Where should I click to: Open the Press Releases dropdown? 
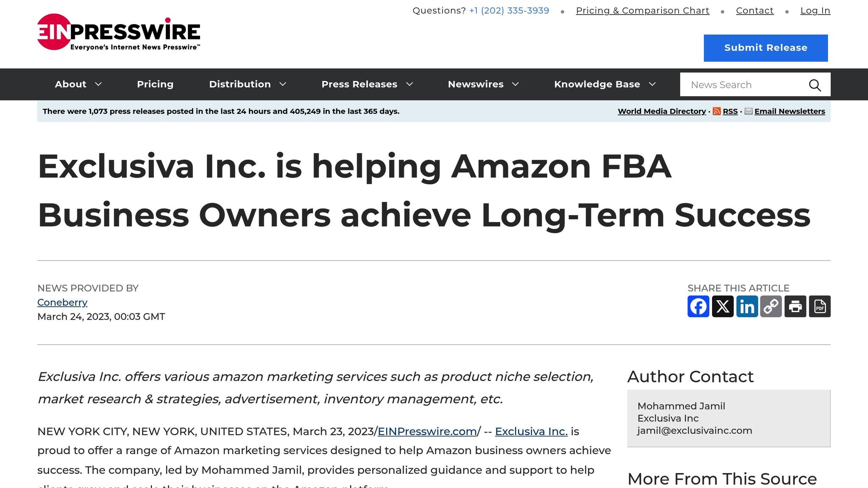(x=367, y=84)
